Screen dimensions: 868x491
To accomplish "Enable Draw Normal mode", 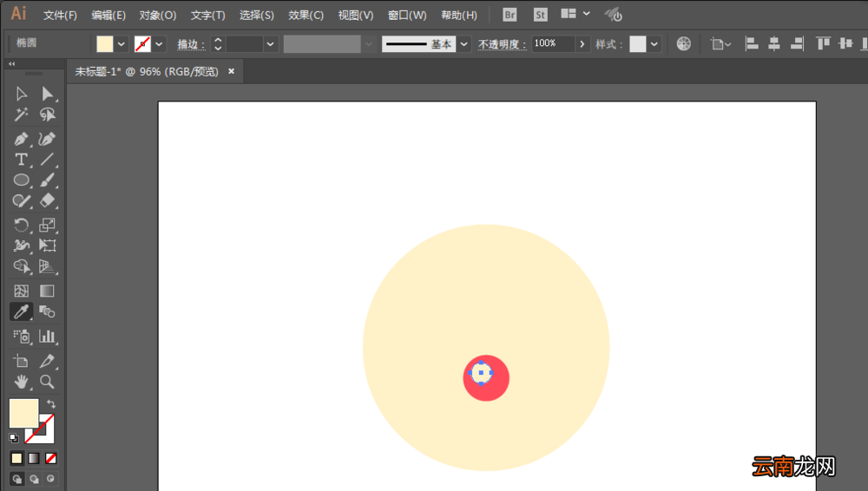I will click(16, 479).
